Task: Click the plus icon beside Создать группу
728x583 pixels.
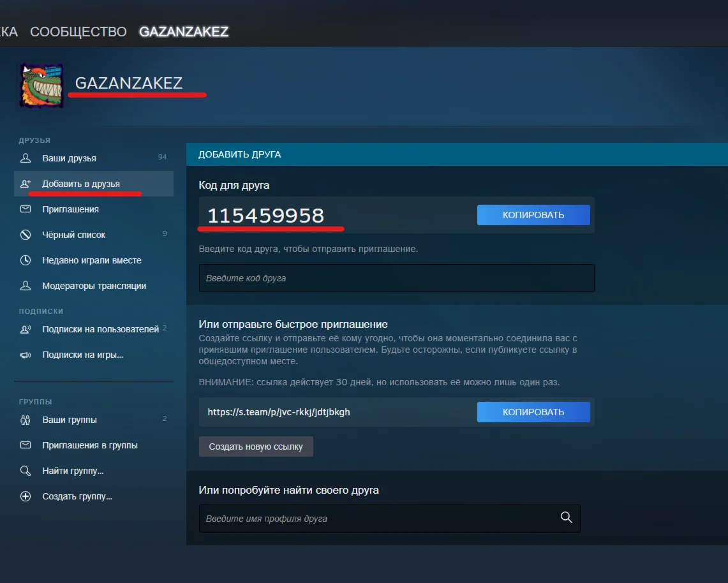Action: [x=26, y=497]
